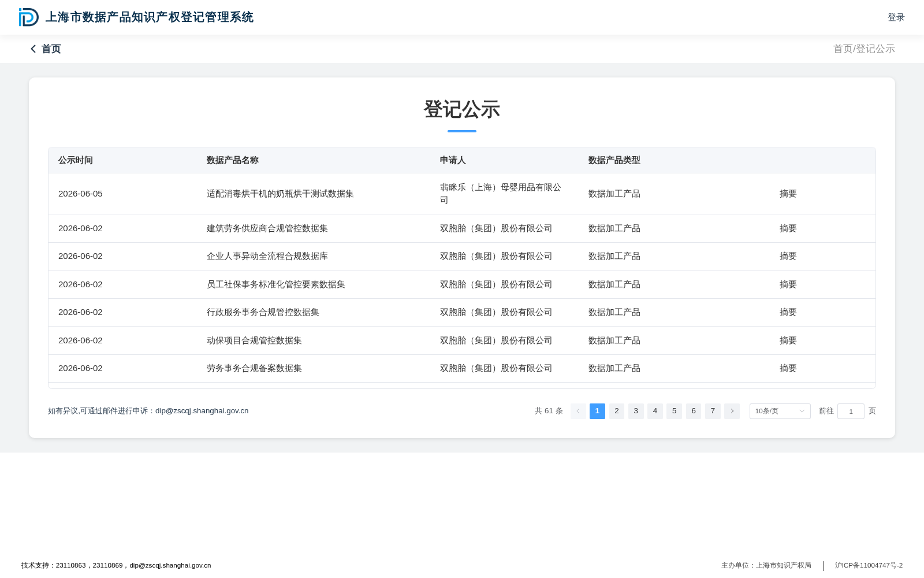Viewport: 924px width, 578px height.
Task: Click the 上海市数据产品知识产权登记管理系统 title
Action: pyautogui.click(x=150, y=17)
